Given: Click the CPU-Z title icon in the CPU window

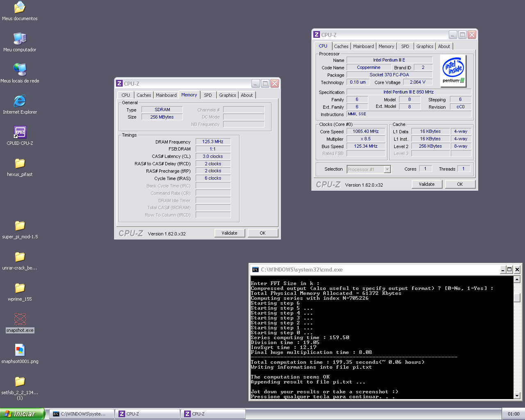Looking at the screenshot, I should tap(317, 35).
